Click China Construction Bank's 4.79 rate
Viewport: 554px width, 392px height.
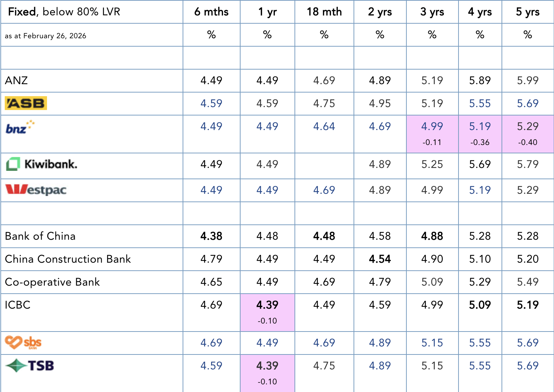click(211, 259)
